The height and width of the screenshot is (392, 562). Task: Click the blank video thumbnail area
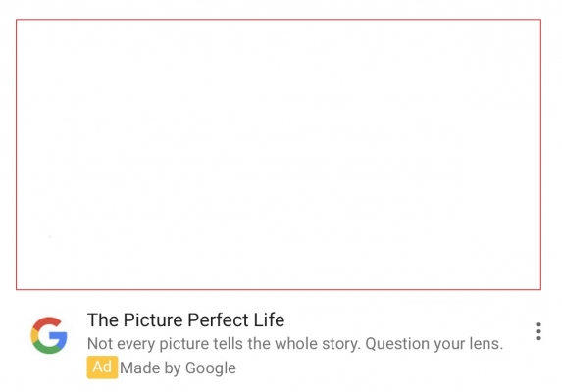coord(279,154)
